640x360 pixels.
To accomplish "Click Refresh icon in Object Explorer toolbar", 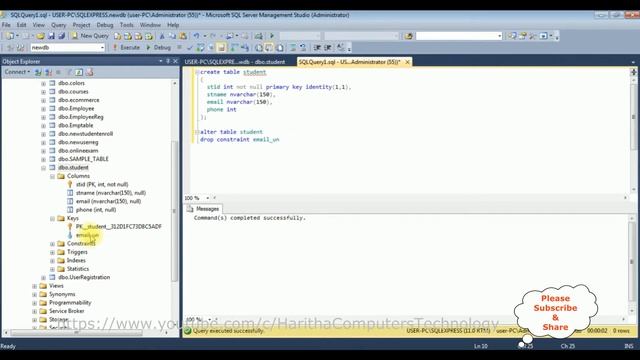I will point(79,72).
